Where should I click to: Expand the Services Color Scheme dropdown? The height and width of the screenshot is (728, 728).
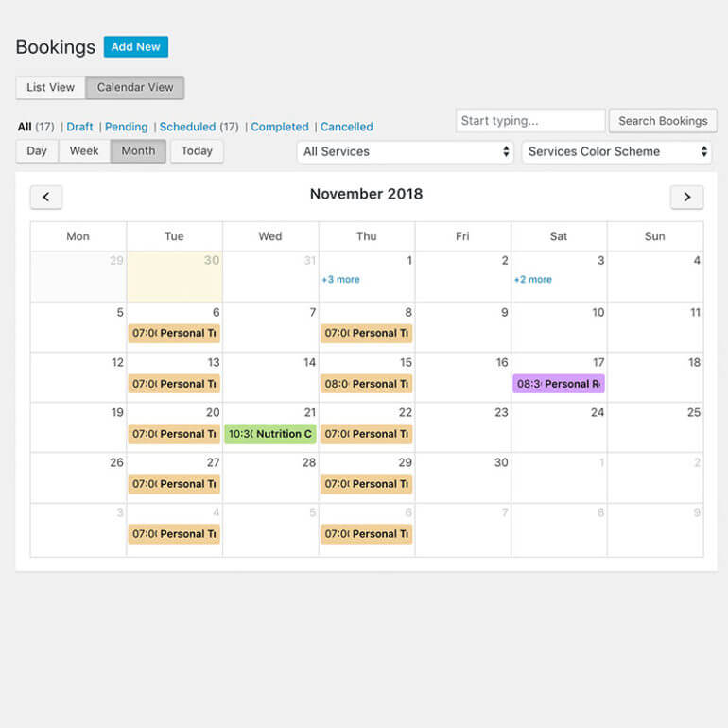pyautogui.click(x=616, y=151)
